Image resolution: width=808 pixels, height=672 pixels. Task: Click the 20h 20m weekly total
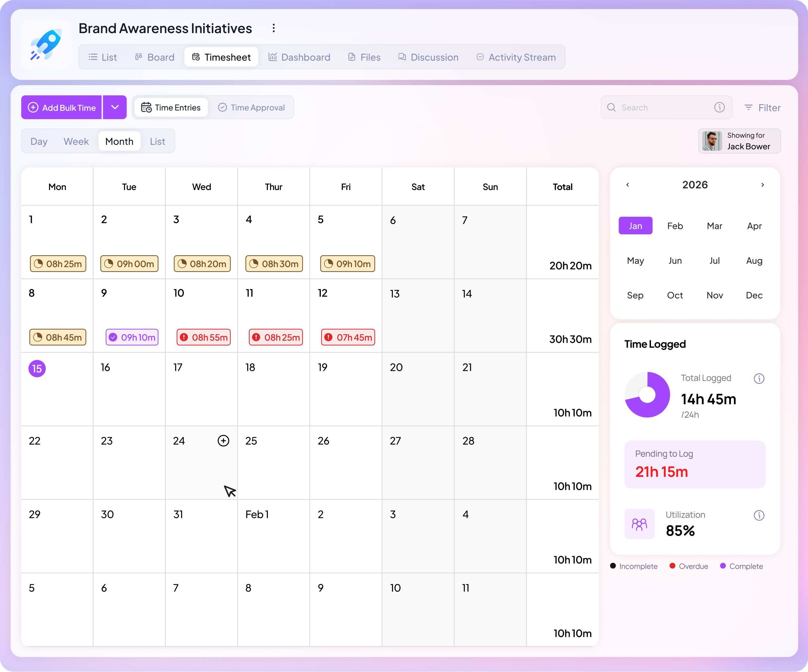tap(571, 266)
